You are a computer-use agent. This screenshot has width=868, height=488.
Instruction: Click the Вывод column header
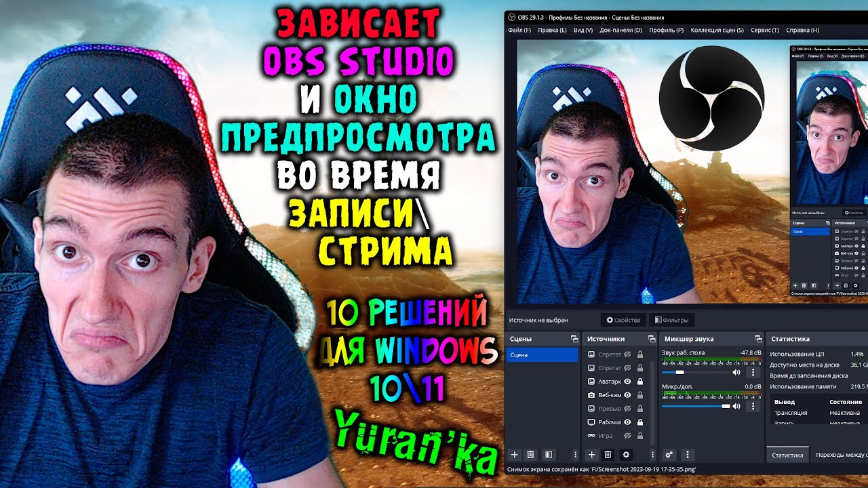click(784, 402)
